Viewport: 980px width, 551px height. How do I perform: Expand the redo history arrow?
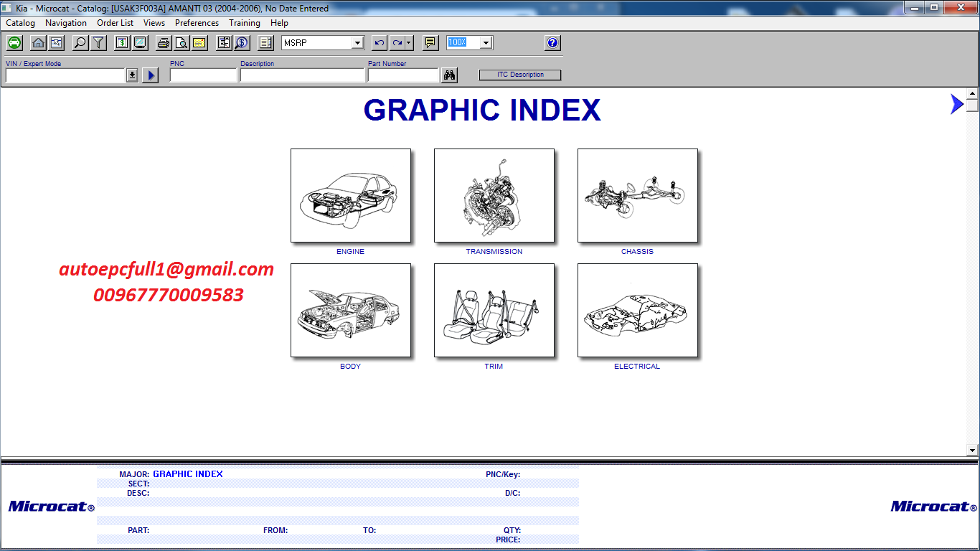[x=409, y=43]
